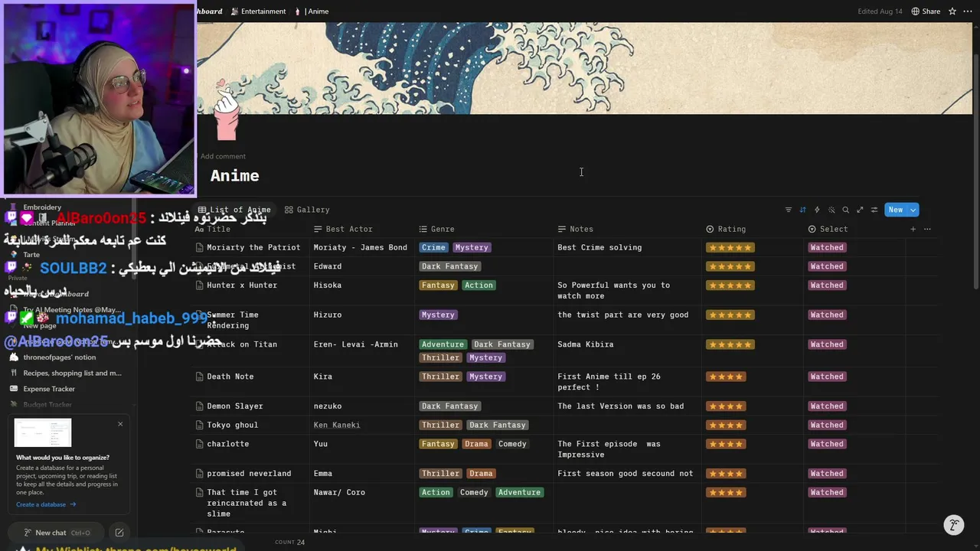Click the Anime page title
This screenshot has width=980, height=551.
click(235, 176)
